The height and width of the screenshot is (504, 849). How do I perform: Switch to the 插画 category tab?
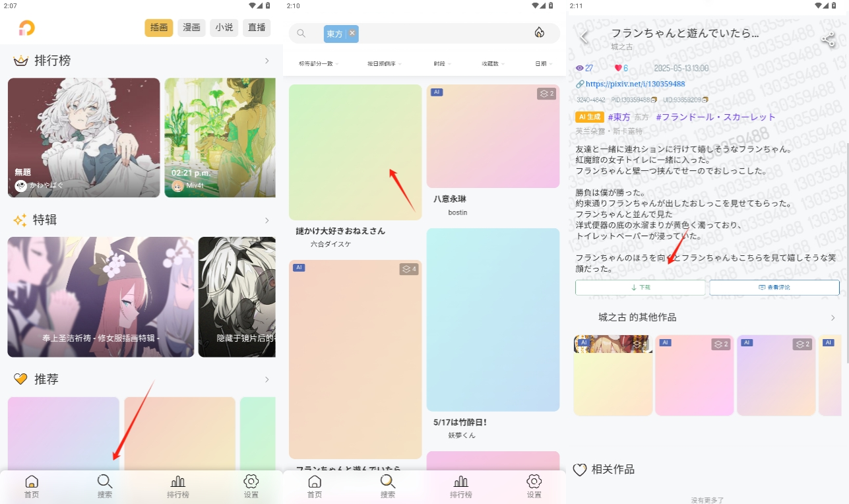pyautogui.click(x=159, y=28)
